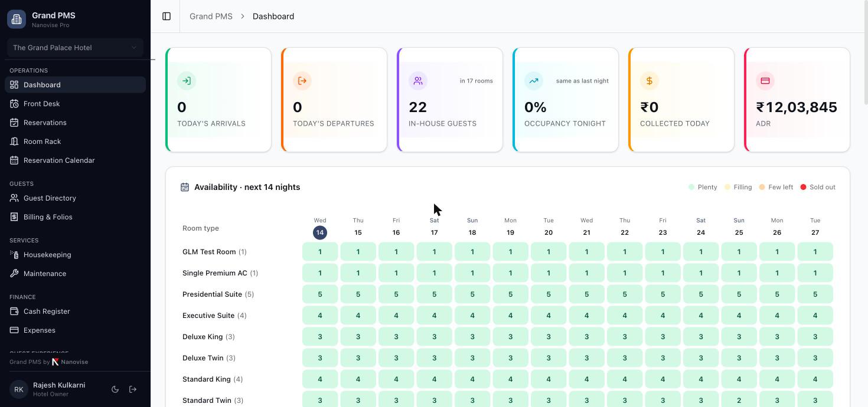
Task: Click the card icon on ADR card
Action: [765, 81]
